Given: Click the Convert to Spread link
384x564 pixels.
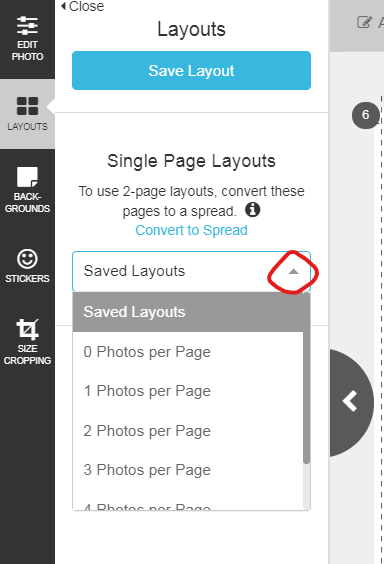Looking at the screenshot, I should click(191, 230).
